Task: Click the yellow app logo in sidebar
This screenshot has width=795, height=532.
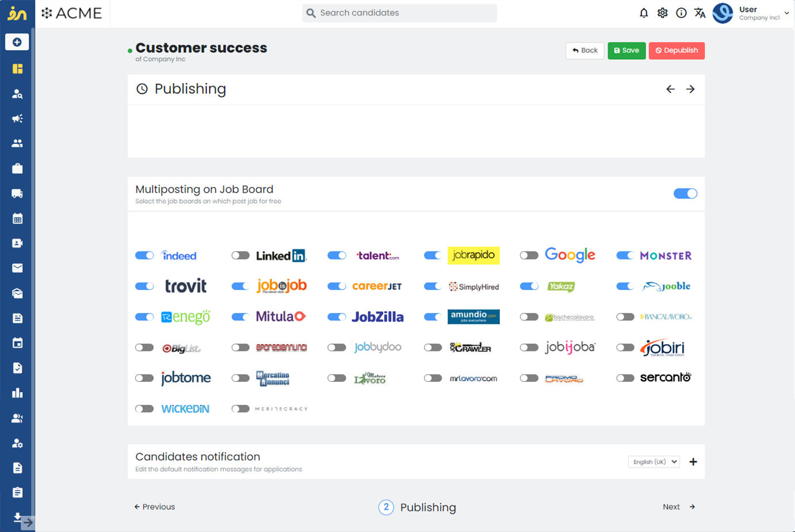Action: [x=17, y=13]
